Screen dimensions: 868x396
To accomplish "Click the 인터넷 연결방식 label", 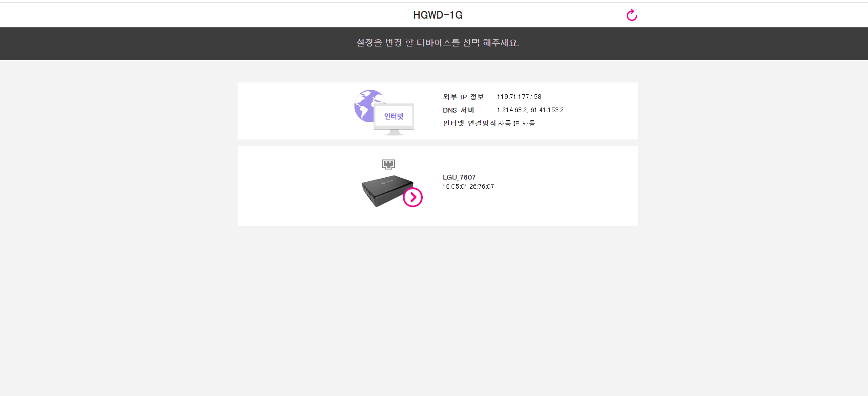I will click(469, 123).
